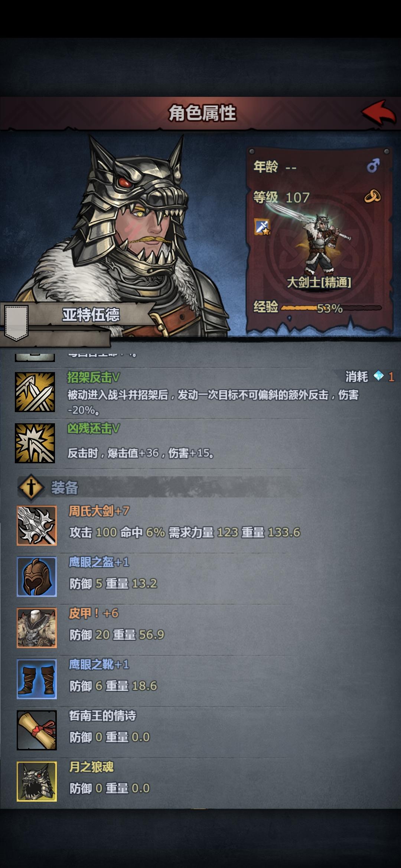Open the 招架反击V skill icon

[35, 392]
